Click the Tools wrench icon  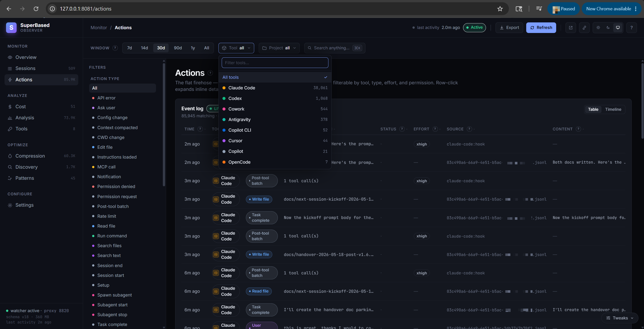coord(10,129)
